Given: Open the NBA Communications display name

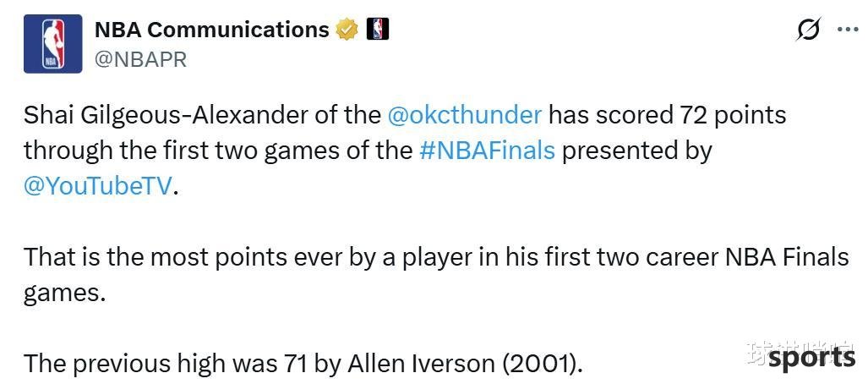Looking at the screenshot, I should tap(212, 30).
